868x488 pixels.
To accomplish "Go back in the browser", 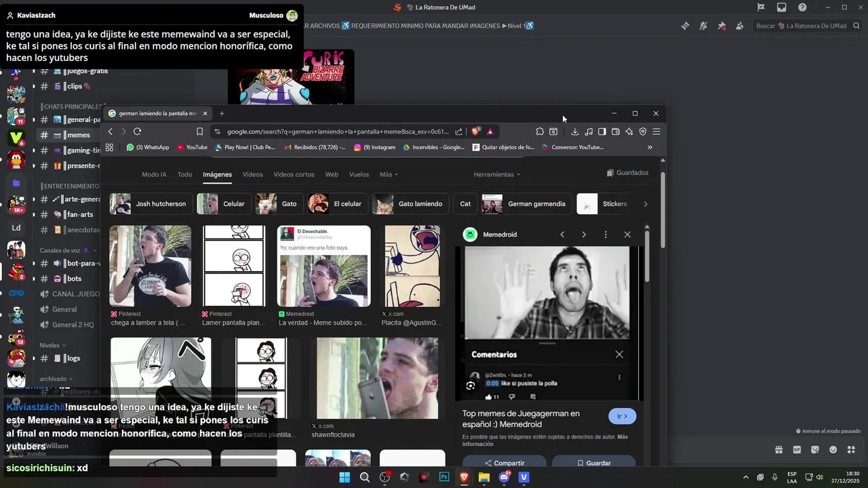I will point(111,131).
